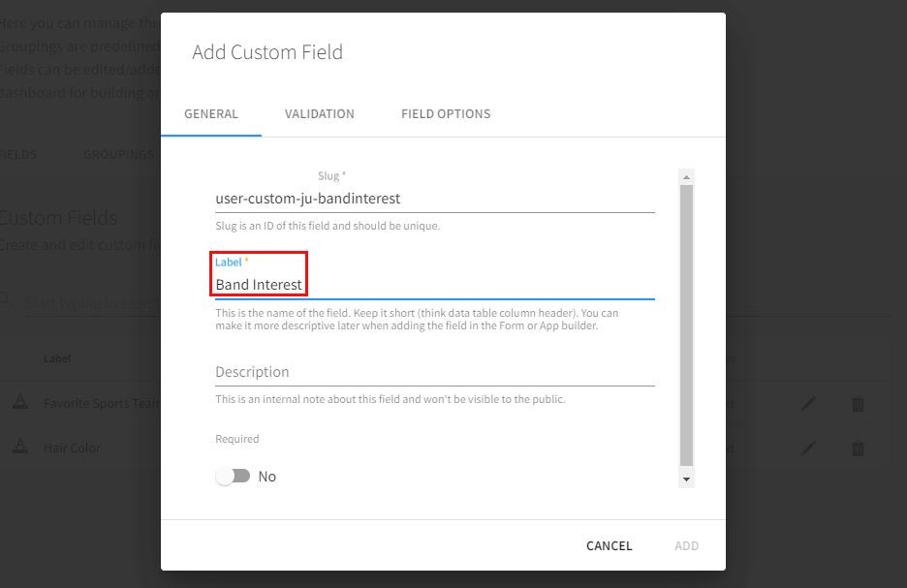Cancel the Add Custom Field dialog

pyautogui.click(x=609, y=546)
